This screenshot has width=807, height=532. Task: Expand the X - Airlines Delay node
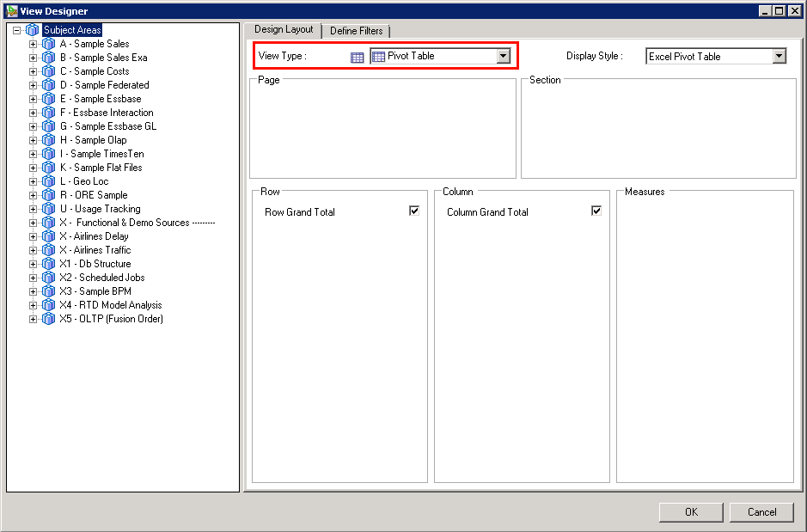click(33, 236)
